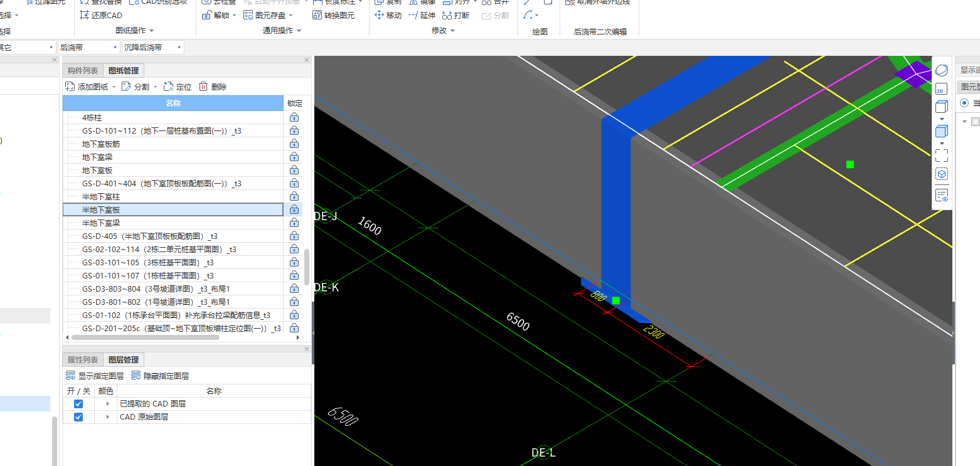Click 删除 trash icon
Screen dimensions: 980x466
pos(203,87)
